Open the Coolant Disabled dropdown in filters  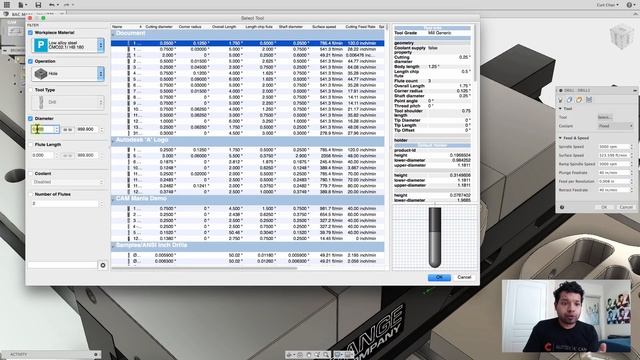click(68, 182)
